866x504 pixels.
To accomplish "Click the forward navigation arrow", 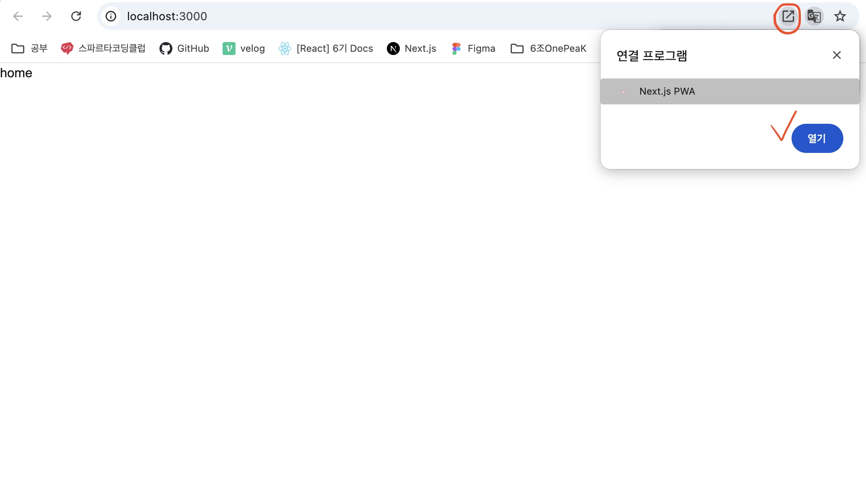I will (x=47, y=16).
